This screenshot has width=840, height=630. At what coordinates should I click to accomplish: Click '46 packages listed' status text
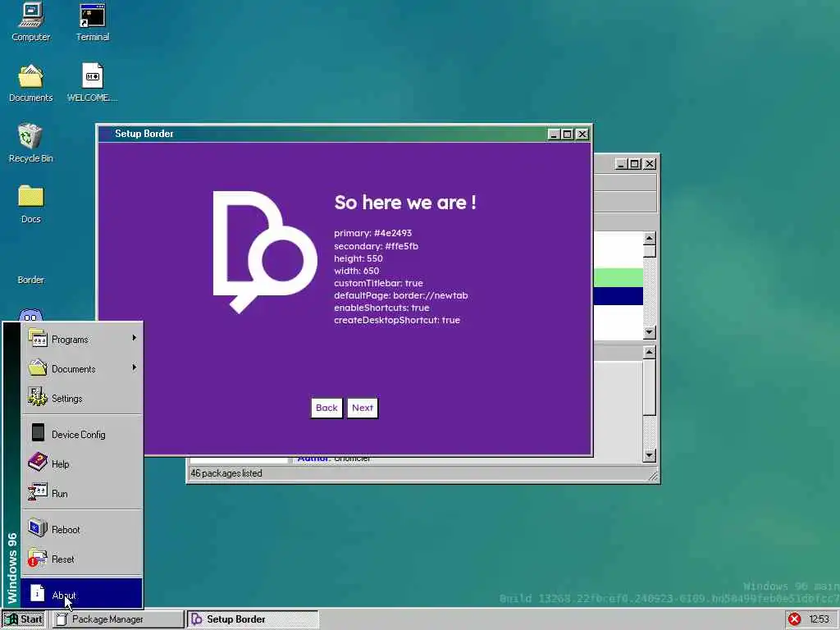pos(226,473)
